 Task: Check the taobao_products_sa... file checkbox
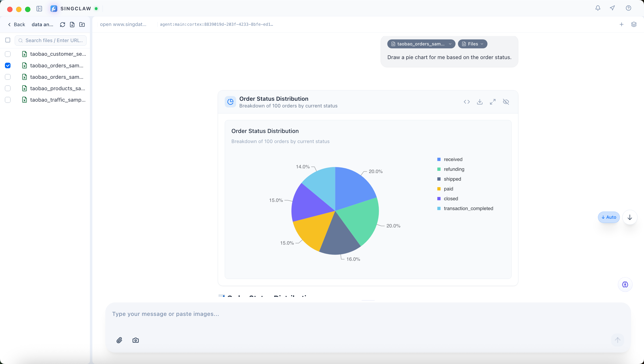8,88
